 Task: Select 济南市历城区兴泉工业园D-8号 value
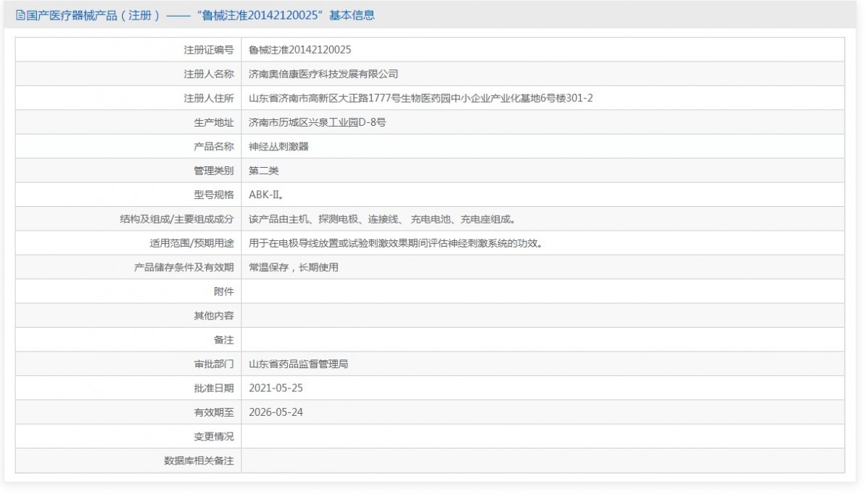[x=317, y=122]
